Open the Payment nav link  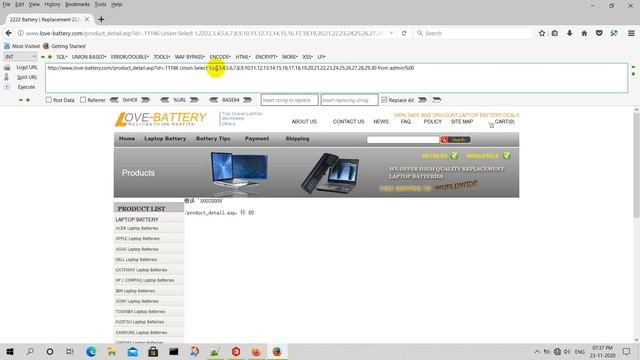click(x=257, y=139)
